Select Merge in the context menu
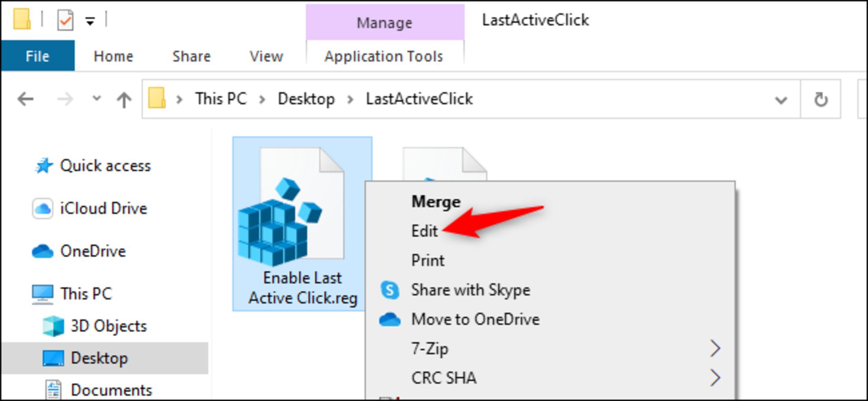868x401 pixels. point(436,202)
